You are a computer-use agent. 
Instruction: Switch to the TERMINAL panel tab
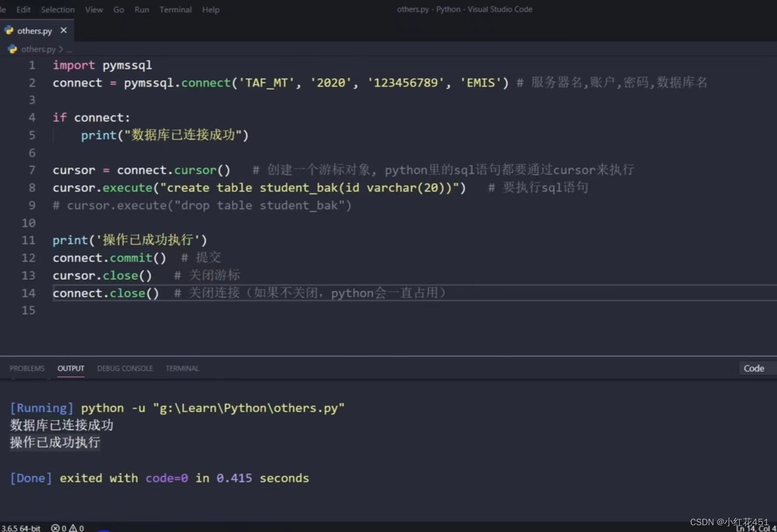point(182,368)
